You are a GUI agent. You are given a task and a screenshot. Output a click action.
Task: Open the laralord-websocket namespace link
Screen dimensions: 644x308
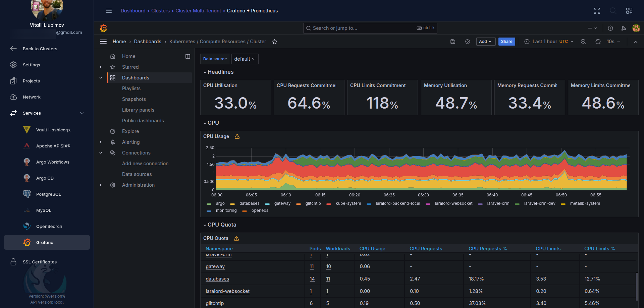coord(227,291)
